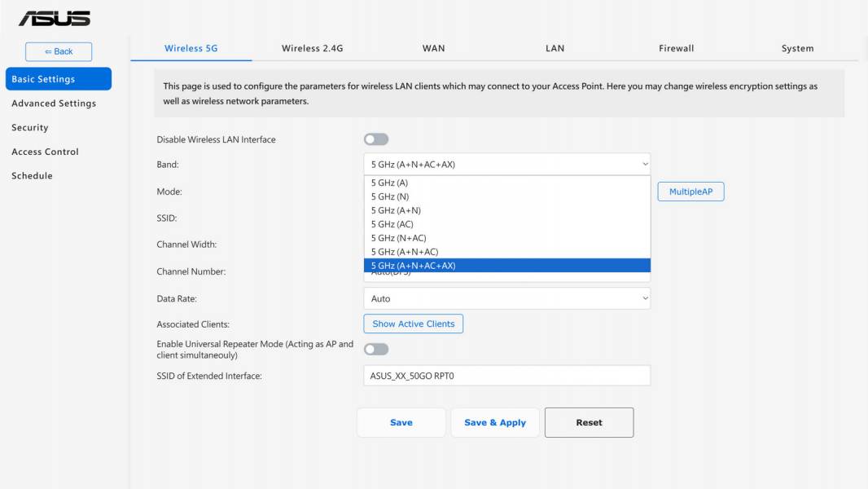Screen dimensions: 868x489
Task: Click the ASUS logo
Action: click(55, 18)
